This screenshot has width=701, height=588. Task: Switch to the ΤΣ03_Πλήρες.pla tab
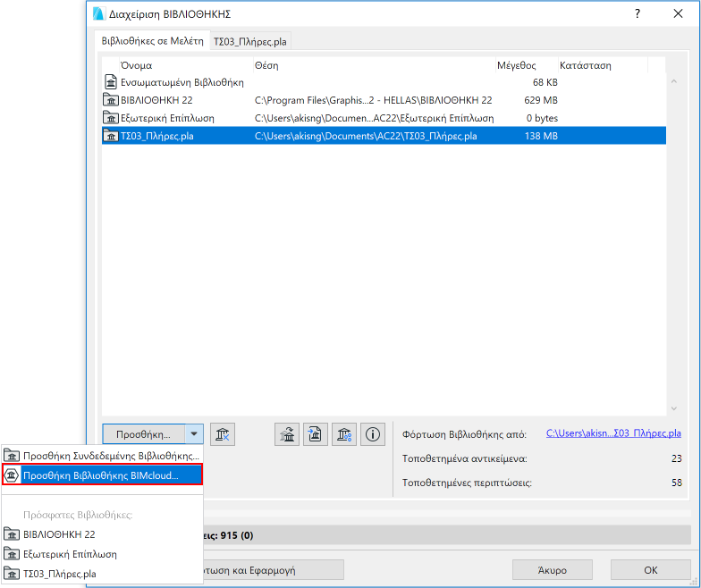click(250, 41)
